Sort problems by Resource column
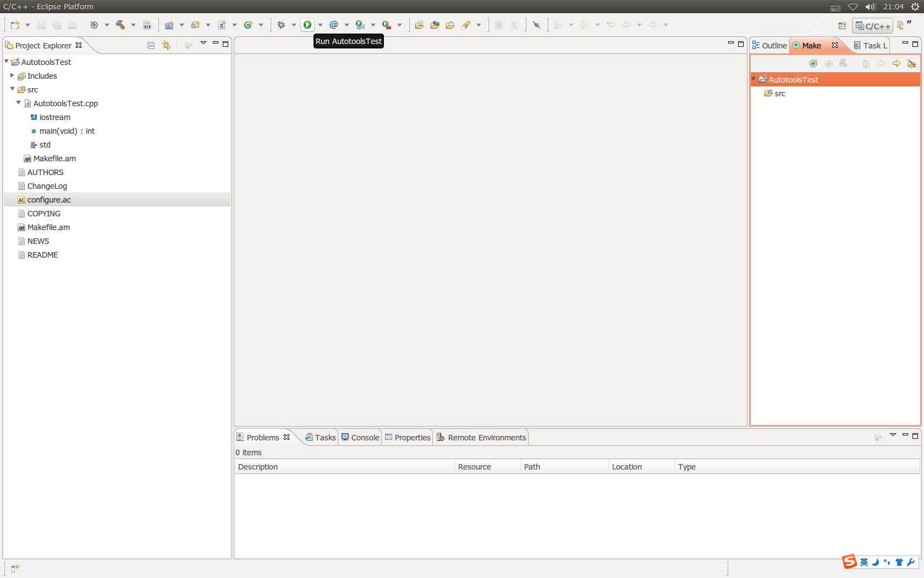This screenshot has height=578, width=924. click(x=488, y=467)
